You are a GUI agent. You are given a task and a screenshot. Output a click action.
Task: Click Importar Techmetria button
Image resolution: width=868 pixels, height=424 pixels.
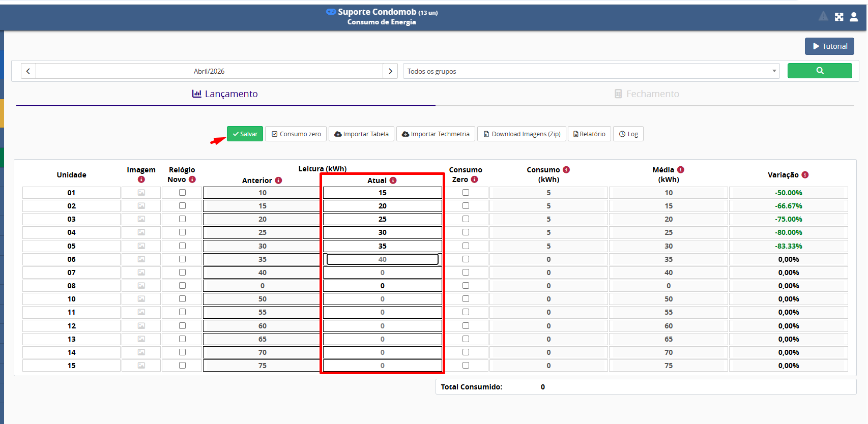[x=436, y=134]
